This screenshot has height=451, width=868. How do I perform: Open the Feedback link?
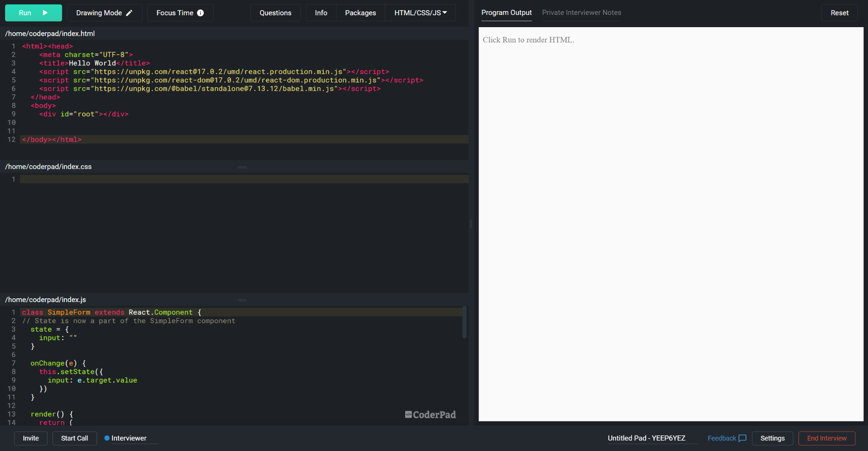726,438
